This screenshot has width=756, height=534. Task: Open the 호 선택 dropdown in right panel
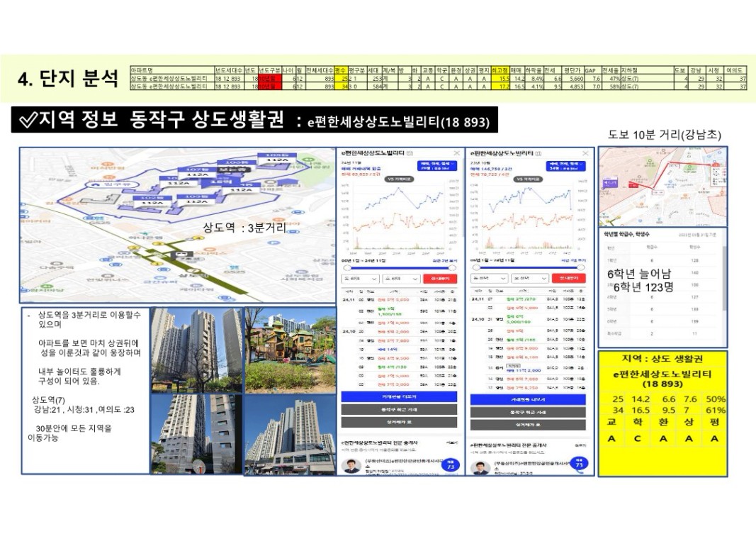pos(531,278)
